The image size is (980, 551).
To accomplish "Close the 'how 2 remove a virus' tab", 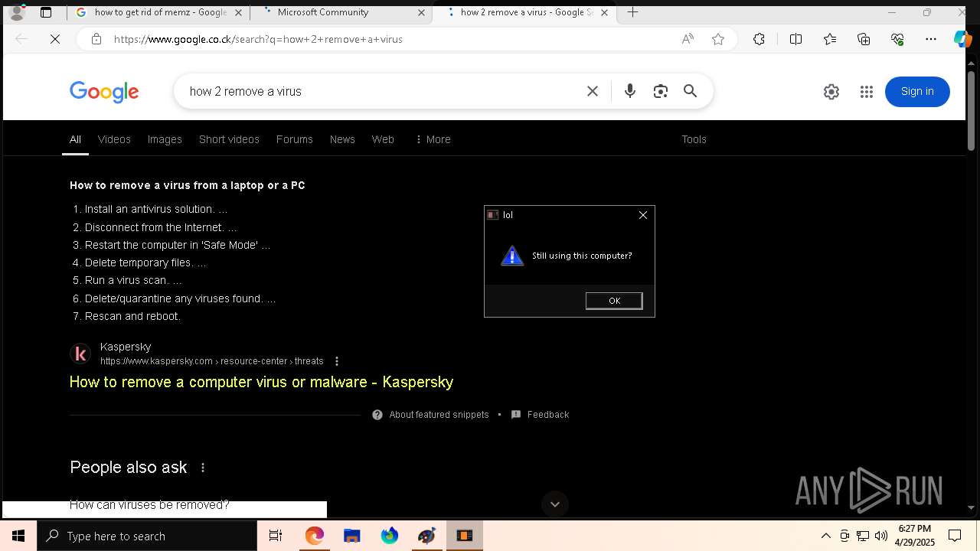I will pos(605,12).
